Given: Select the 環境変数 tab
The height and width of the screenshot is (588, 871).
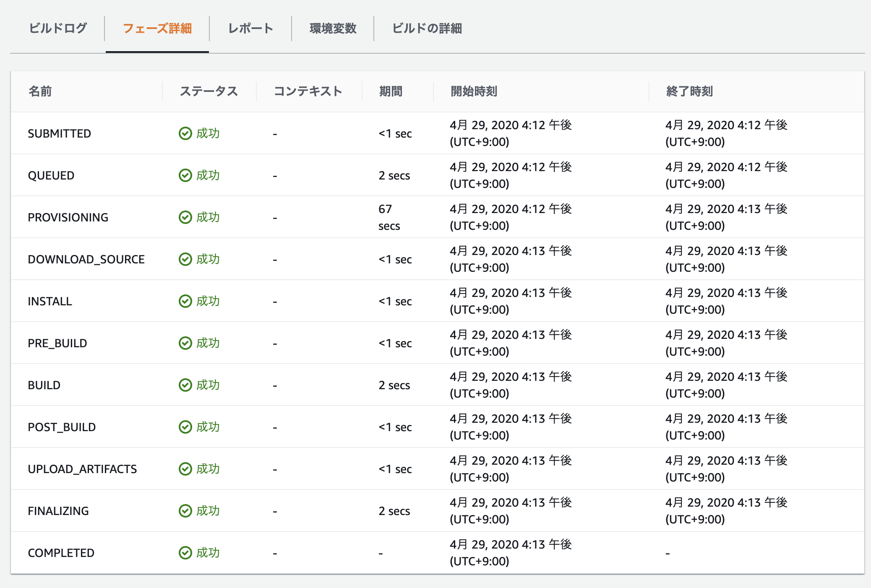Looking at the screenshot, I should coord(333,29).
